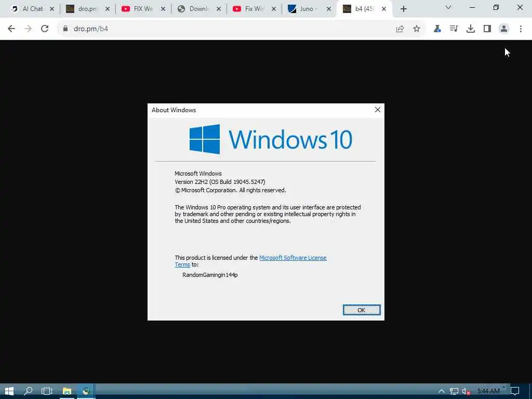Switch to the Fix Win YouTube tab

254,9
